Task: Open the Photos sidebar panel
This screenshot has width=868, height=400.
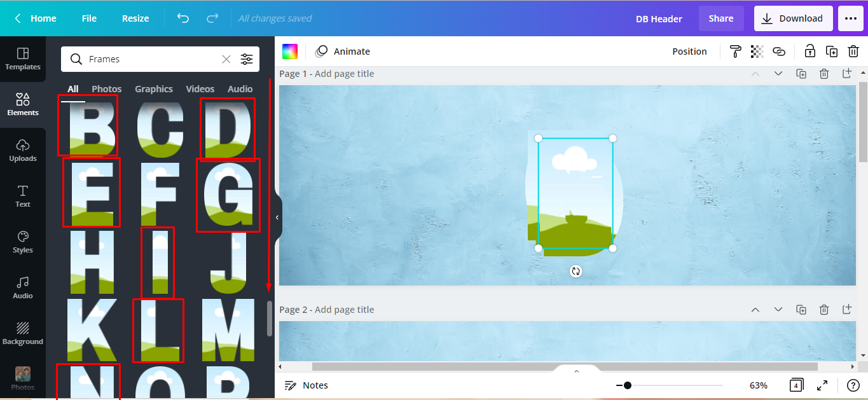Action: pyautogui.click(x=23, y=379)
